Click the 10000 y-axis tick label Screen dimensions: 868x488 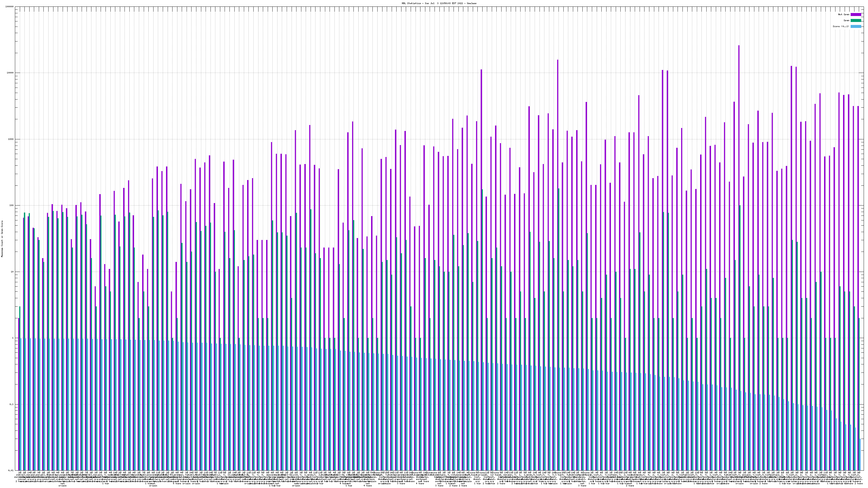pyautogui.click(x=11, y=73)
